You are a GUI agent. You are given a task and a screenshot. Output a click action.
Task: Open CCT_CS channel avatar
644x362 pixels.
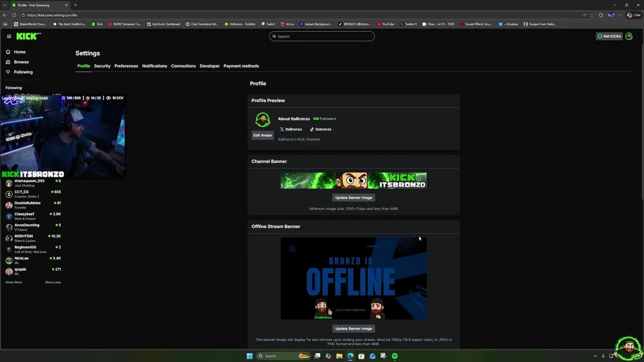[x=9, y=194]
